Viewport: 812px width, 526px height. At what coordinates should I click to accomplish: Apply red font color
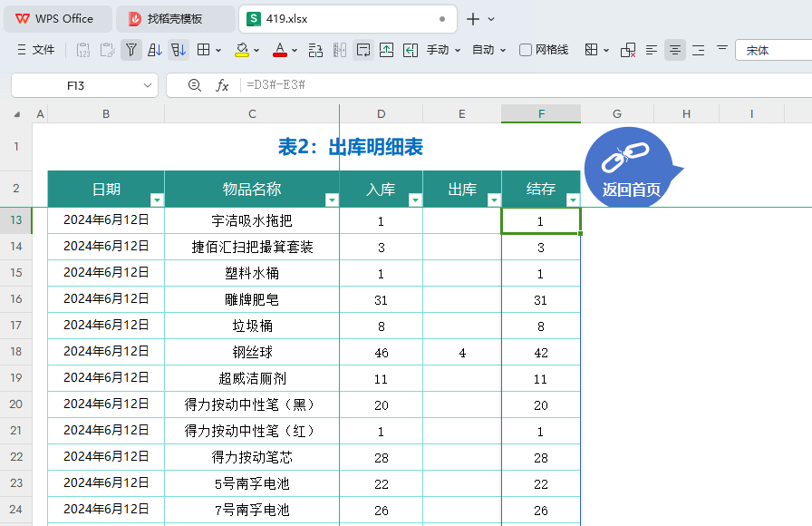pyautogui.click(x=280, y=50)
